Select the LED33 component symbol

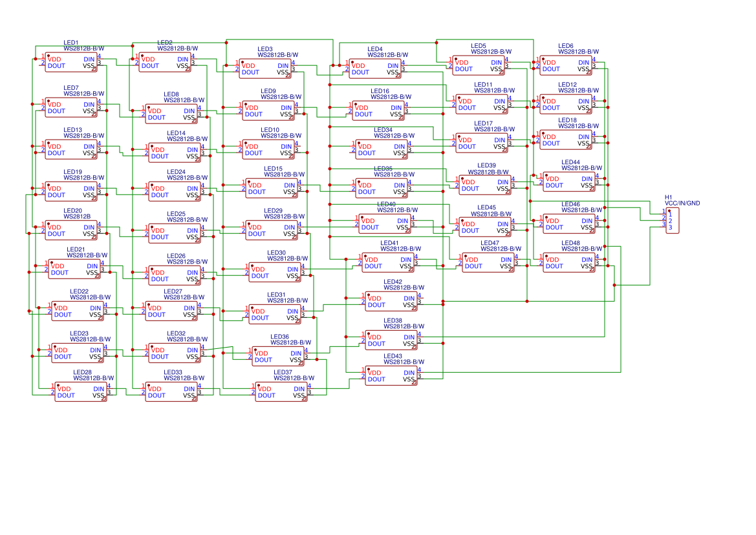click(171, 392)
